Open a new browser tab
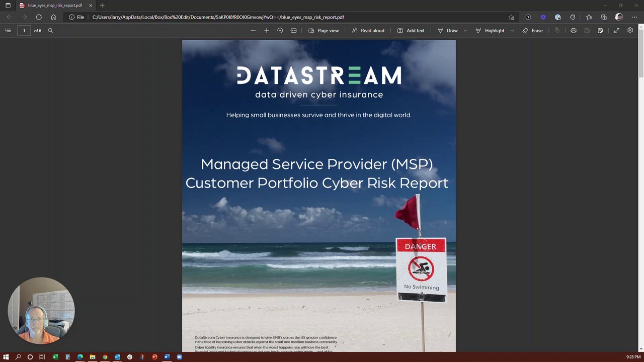Viewport: 644px width, 362px height. coord(102,6)
